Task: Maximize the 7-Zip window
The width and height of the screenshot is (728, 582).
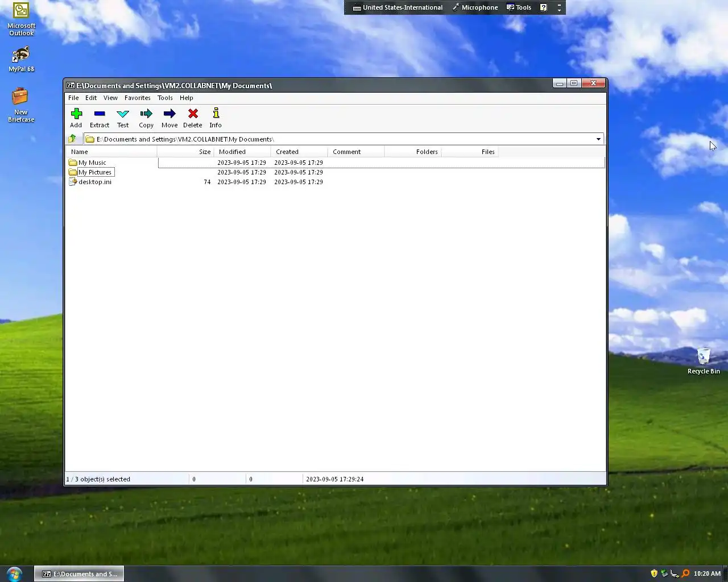Action: (x=574, y=83)
